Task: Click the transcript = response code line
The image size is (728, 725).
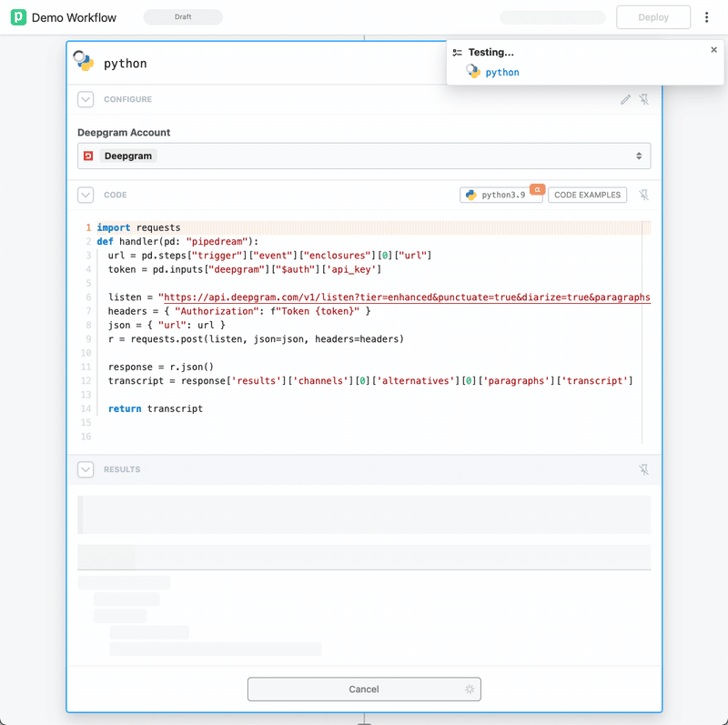Action: (x=370, y=380)
